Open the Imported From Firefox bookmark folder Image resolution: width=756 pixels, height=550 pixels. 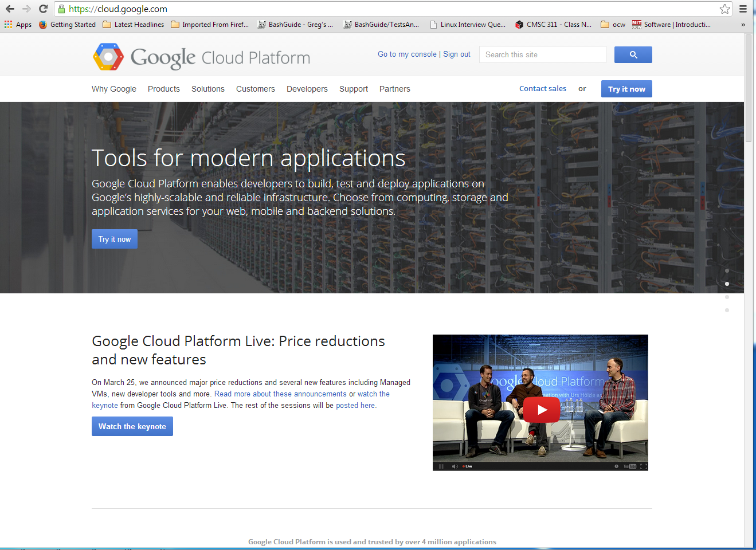[210, 25]
